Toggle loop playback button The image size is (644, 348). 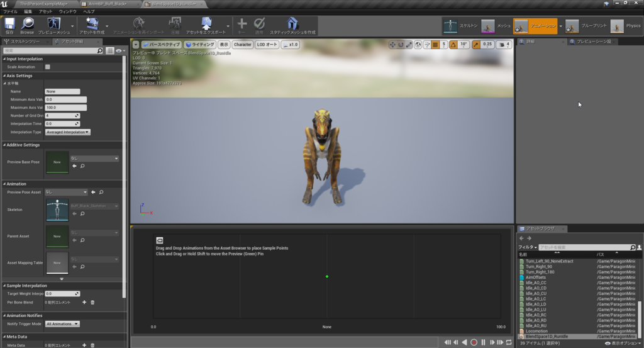(x=509, y=342)
